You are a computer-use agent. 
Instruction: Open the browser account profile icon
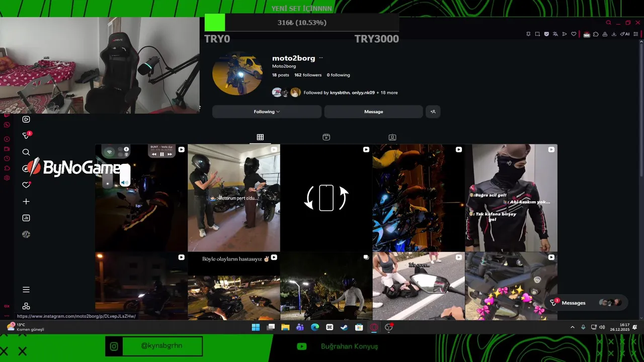[605, 34]
